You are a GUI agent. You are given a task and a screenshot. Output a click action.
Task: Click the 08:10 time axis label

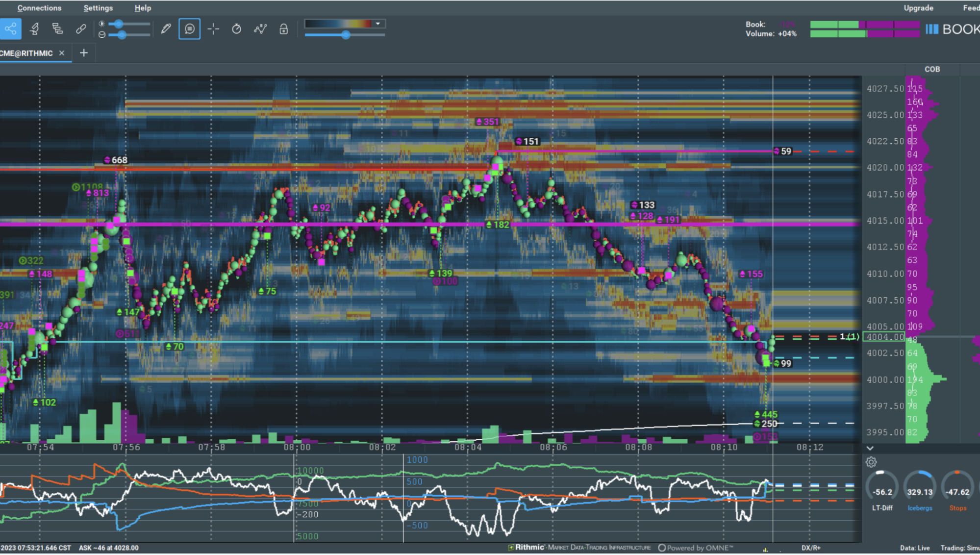(724, 447)
